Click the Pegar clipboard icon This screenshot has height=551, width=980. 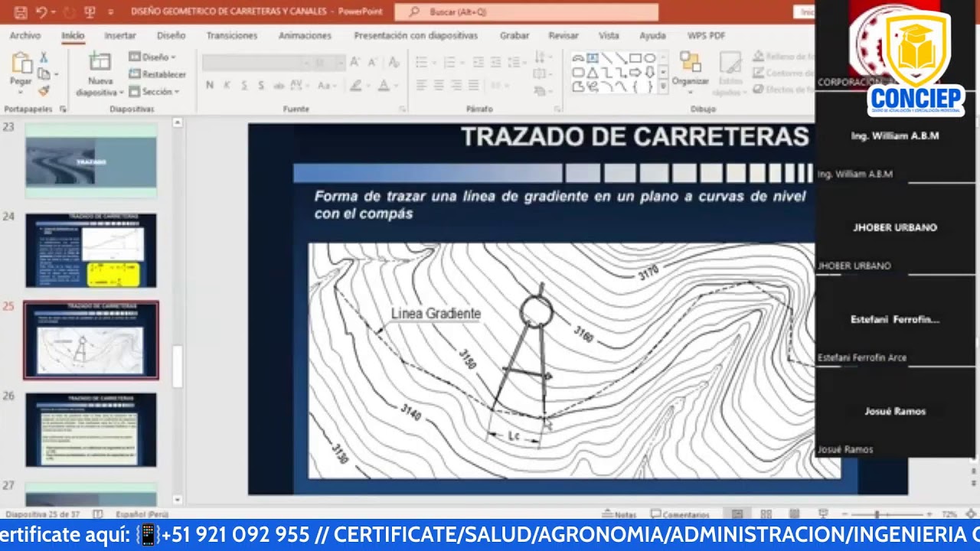point(21,63)
